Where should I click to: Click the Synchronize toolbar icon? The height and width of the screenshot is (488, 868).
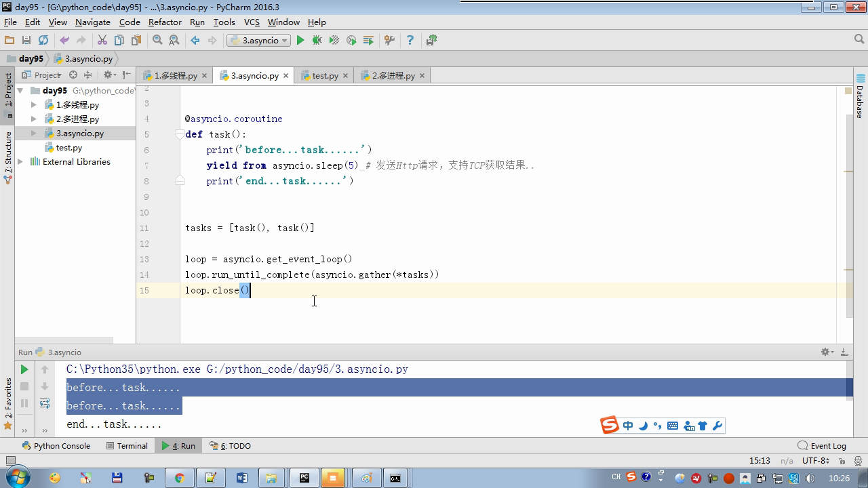pos(43,41)
